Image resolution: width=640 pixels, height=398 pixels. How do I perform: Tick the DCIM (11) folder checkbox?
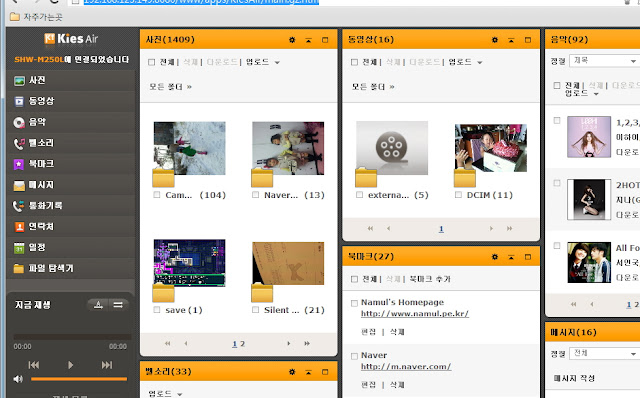pyautogui.click(x=458, y=195)
